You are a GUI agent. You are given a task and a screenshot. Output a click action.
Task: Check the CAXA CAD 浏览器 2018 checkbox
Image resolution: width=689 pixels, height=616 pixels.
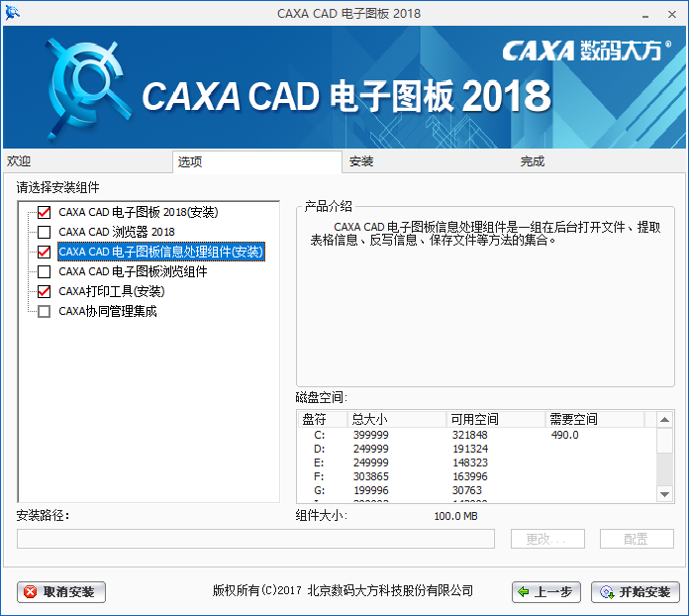pos(44,232)
